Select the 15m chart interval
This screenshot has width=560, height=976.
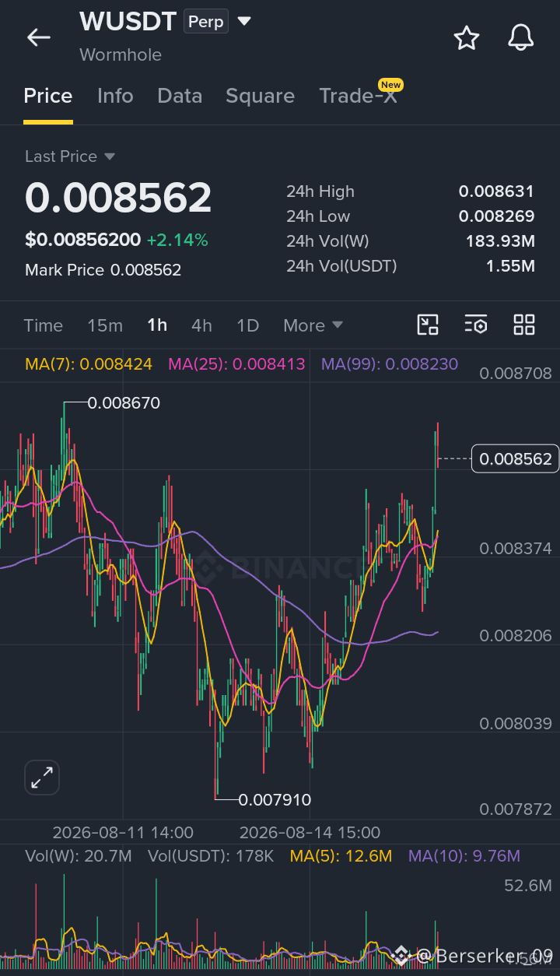tap(105, 325)
